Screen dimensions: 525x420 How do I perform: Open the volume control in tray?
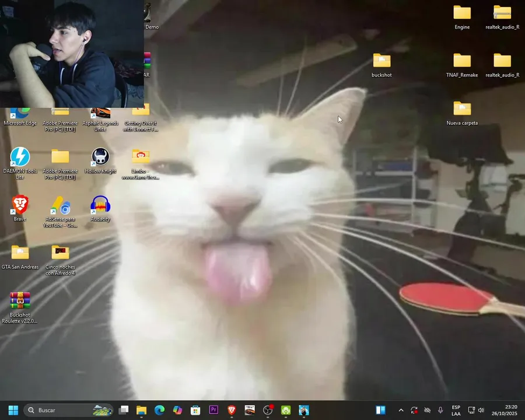tap(481, 410)
